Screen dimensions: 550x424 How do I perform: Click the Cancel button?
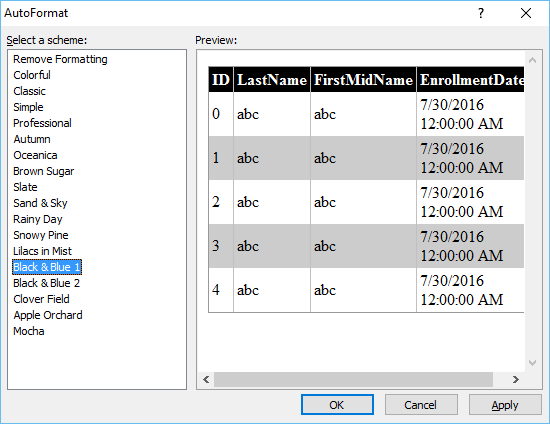tap(421, 405)
